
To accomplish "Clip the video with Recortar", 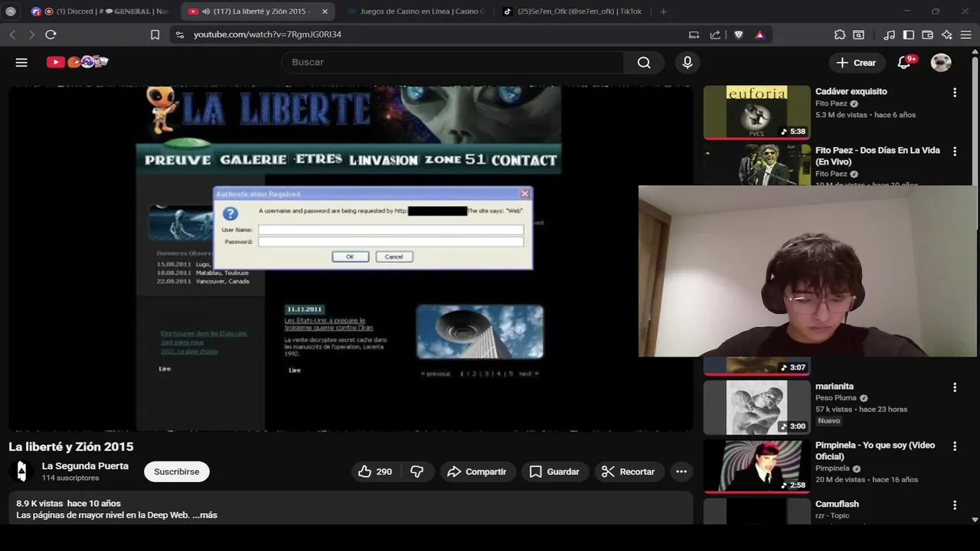I will (x=628, y=471).
